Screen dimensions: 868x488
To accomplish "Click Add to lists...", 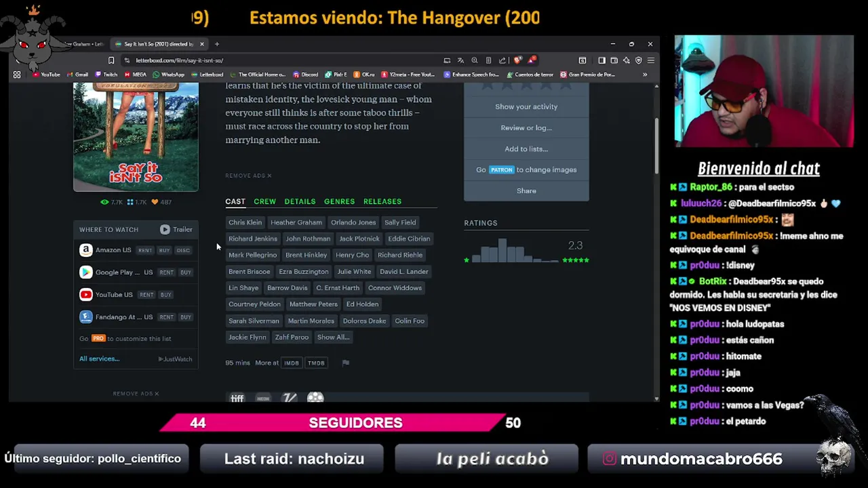I will tap(526, 149).
